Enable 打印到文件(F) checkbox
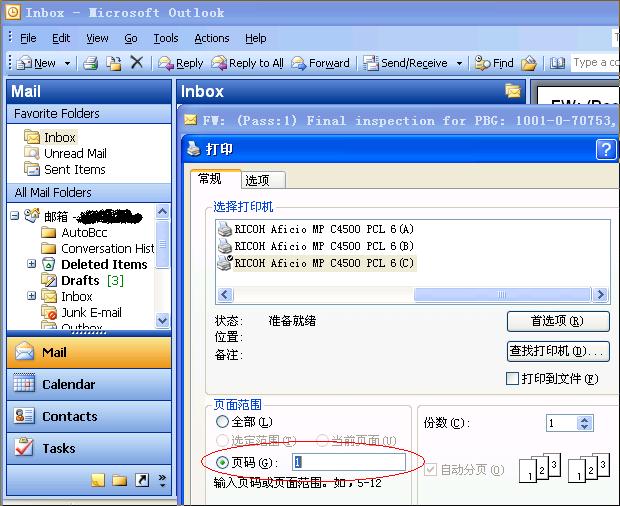 [x=512, y=378]
